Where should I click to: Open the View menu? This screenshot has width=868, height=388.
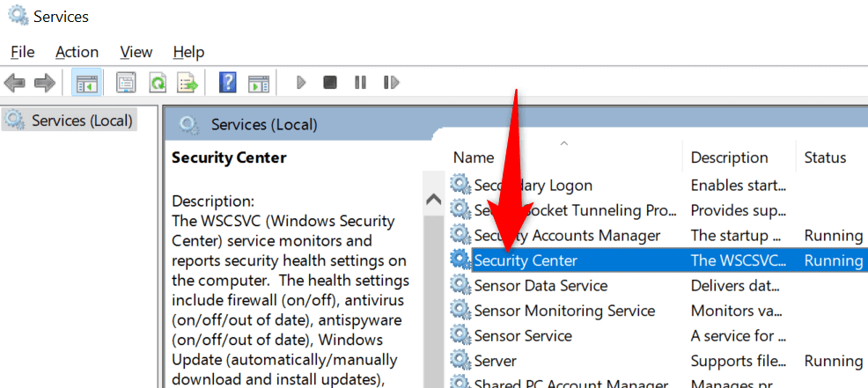[x=136, y=52]
